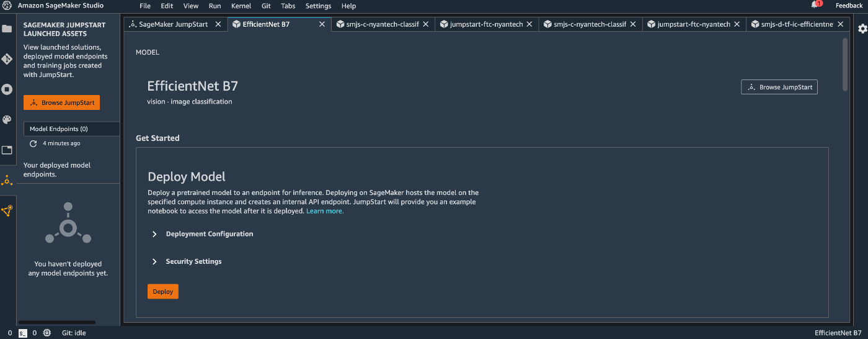Switch to second jumpstart-ftc-nyantech tab
Viewport: 868px width, 339px height.
[x=694, y=24]
